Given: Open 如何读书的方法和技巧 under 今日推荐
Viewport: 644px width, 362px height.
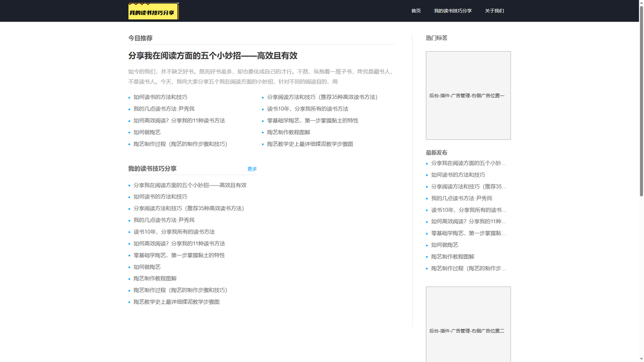Looking at the screenshot, I should click(160, 97).
